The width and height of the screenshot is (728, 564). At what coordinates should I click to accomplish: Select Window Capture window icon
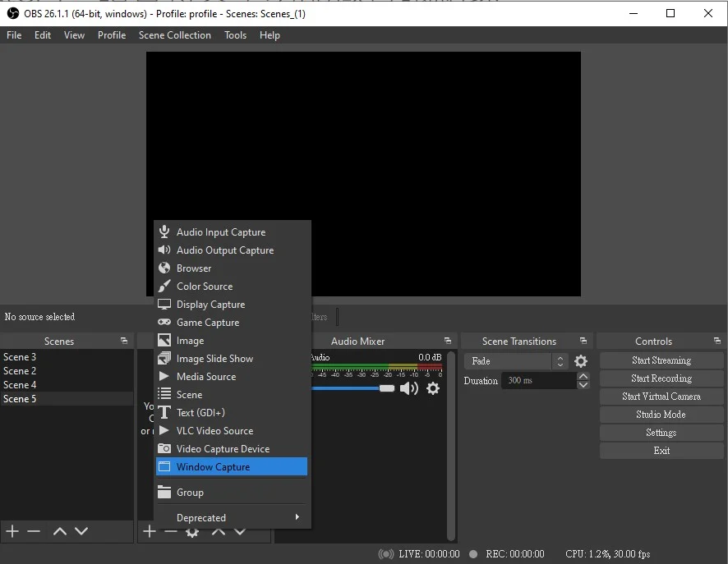(164, 466)
